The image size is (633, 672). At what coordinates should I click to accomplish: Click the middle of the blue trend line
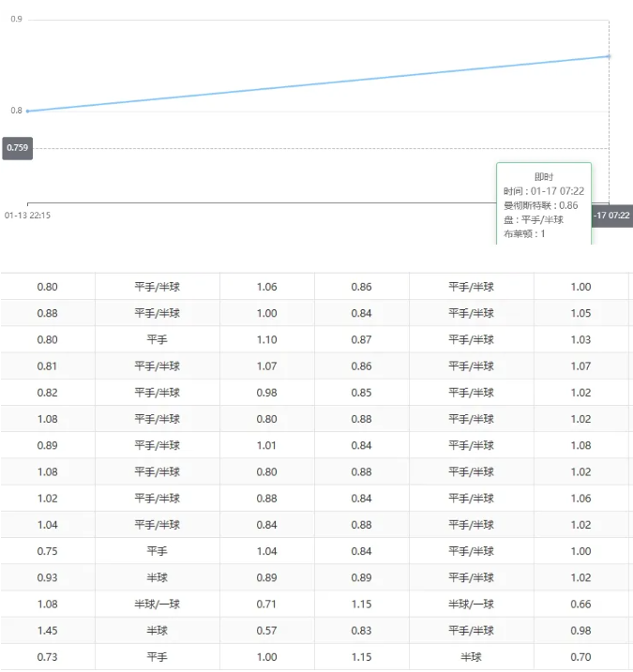point(319,83)
